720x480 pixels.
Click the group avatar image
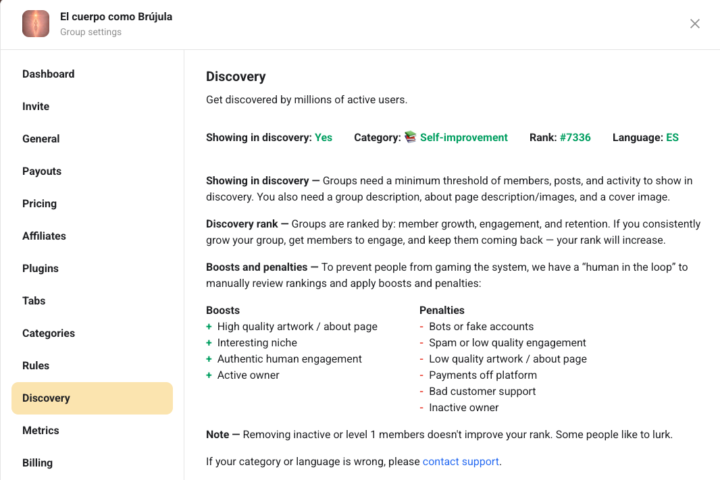pos(36,24)
